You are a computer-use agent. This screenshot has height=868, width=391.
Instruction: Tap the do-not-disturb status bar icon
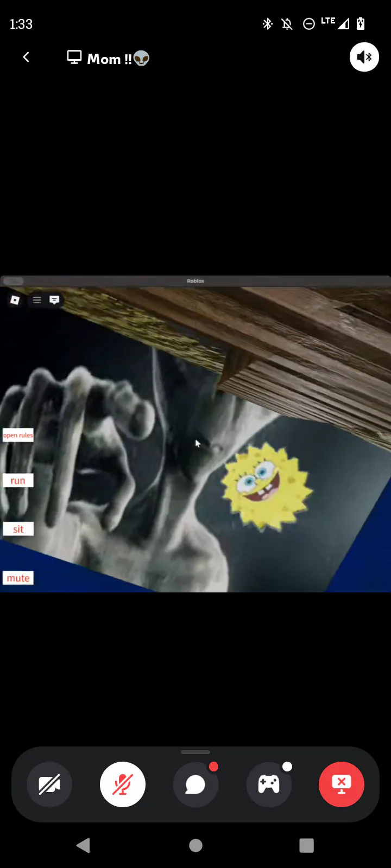click(x=308, y=24)
